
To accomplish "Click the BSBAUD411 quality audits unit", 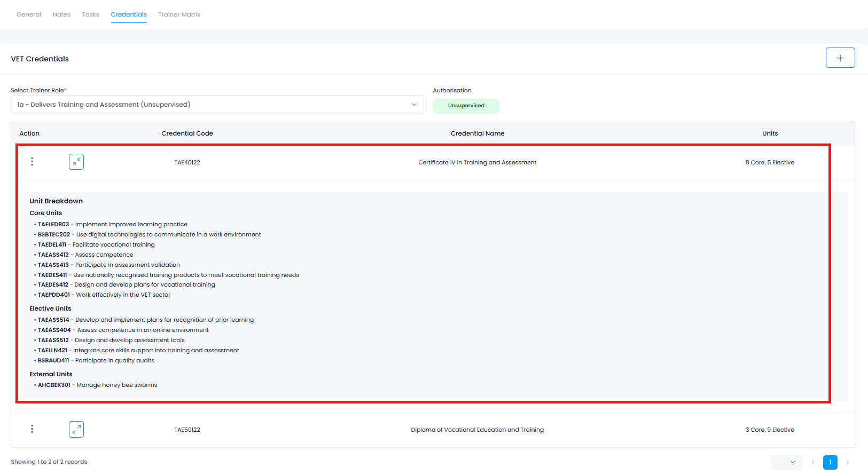I will point(96,360).
